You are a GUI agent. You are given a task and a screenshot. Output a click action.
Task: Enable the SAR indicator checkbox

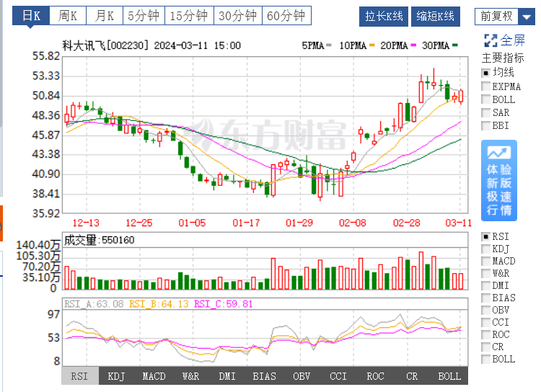485,112
